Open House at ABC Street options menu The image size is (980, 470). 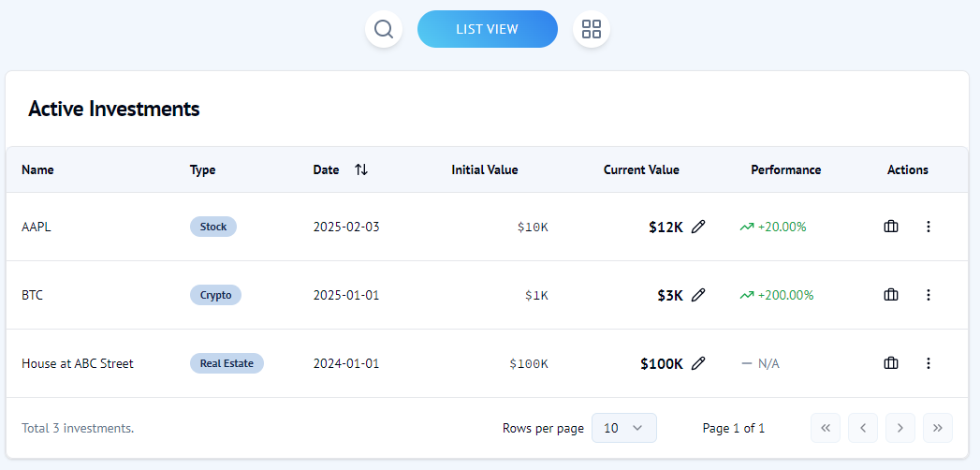929,363
